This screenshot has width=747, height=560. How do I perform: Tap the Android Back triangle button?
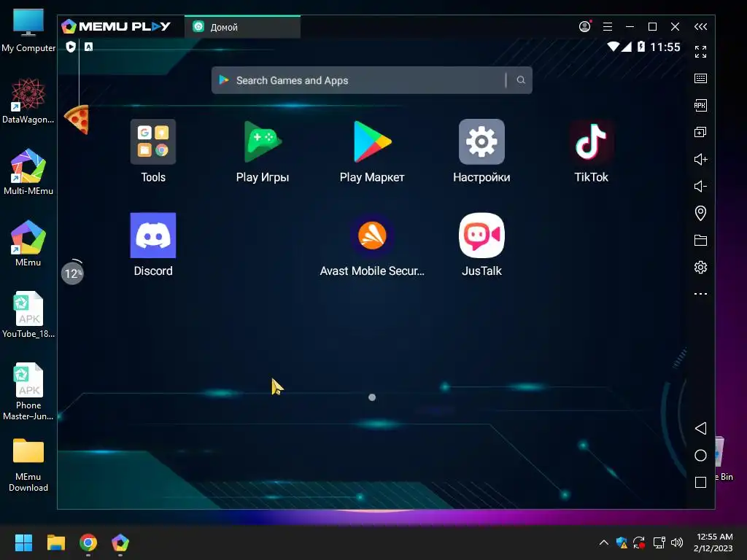[x=700, y=428]
